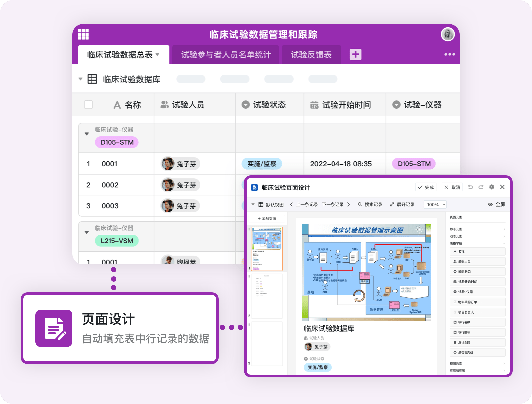Image resolution: width=532 pixels, height=404 pixels.
Task: Open the three-dot more options menu
Action: (449, 54)
